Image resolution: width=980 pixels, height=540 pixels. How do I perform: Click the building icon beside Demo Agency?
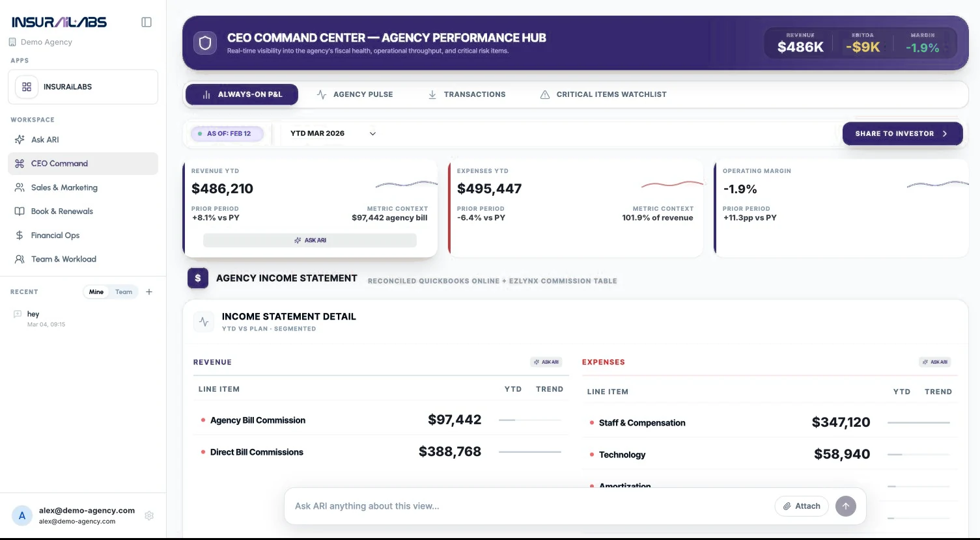click(x=12, y=42)
